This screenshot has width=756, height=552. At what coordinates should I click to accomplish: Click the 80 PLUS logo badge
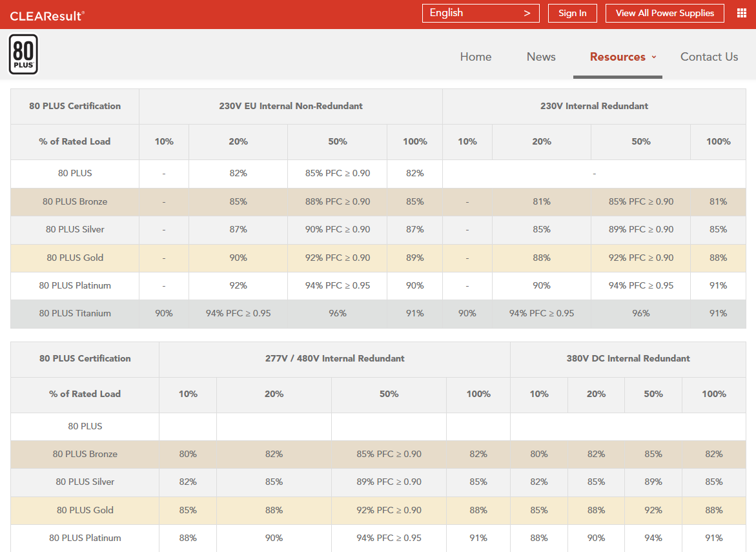click(24, 55)
